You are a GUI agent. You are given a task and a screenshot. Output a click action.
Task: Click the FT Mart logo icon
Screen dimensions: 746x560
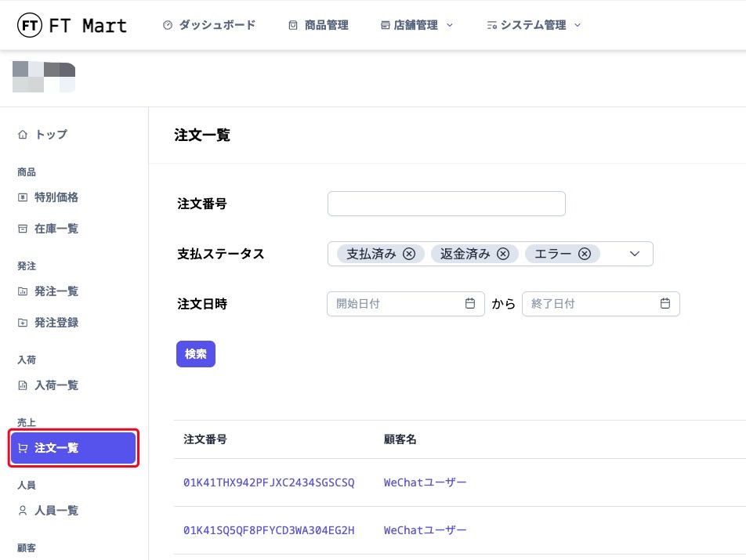tap(30, 25)
